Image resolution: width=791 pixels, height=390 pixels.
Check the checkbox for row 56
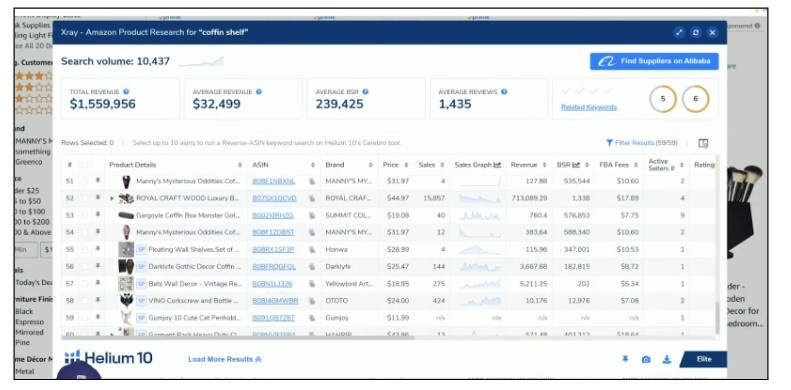pos(85,266)
